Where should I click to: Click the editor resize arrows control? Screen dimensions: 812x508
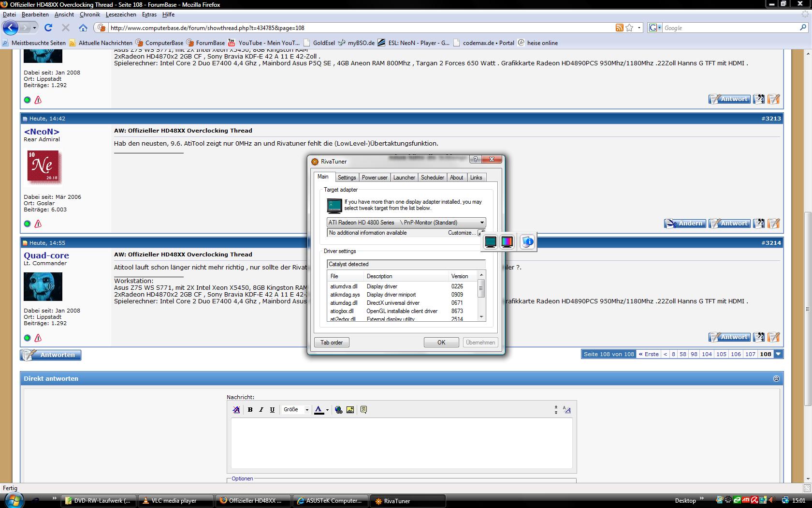[556, 410]
